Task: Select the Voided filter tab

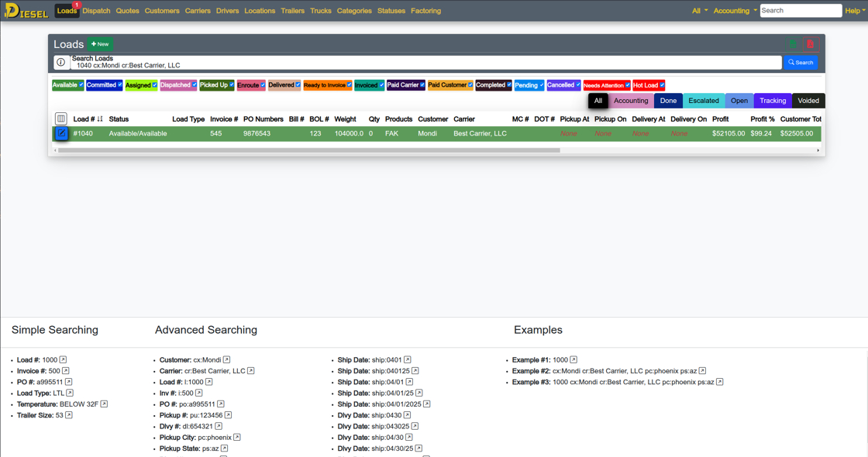Action: coord(808,101)
